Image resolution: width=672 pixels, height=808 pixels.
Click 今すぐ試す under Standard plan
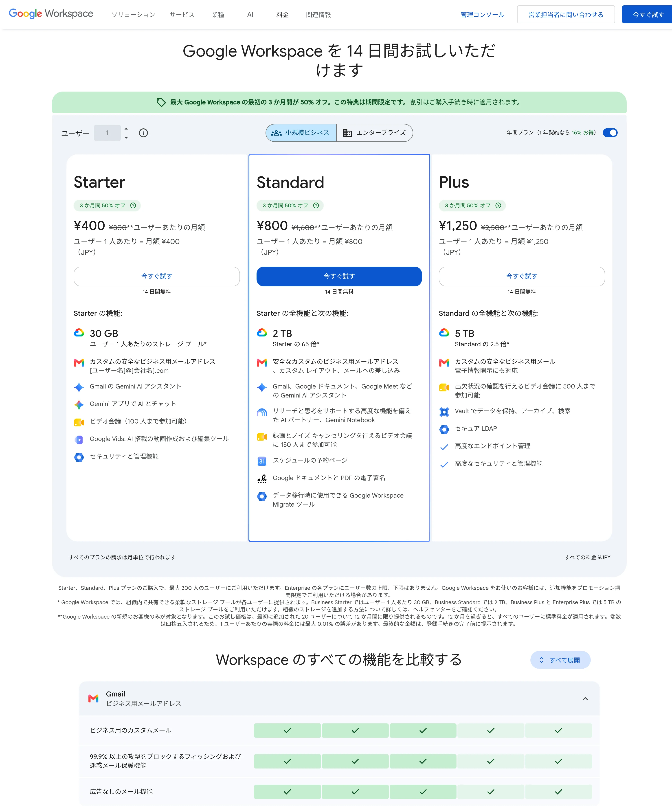339,276
